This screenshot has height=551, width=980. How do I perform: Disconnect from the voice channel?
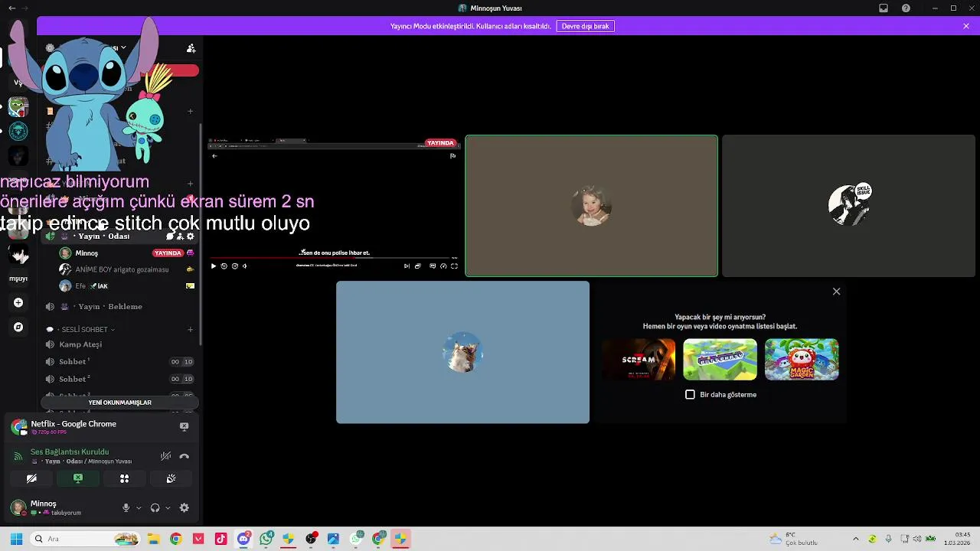point(184,456)
